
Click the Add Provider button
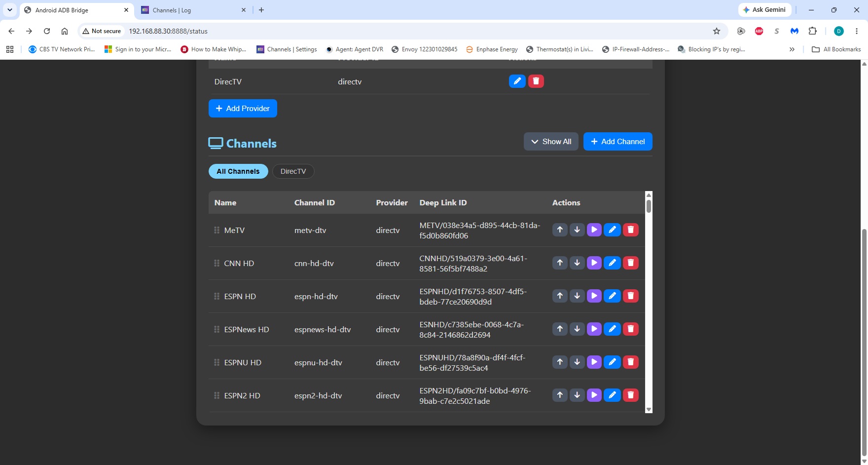coord(243,109)
